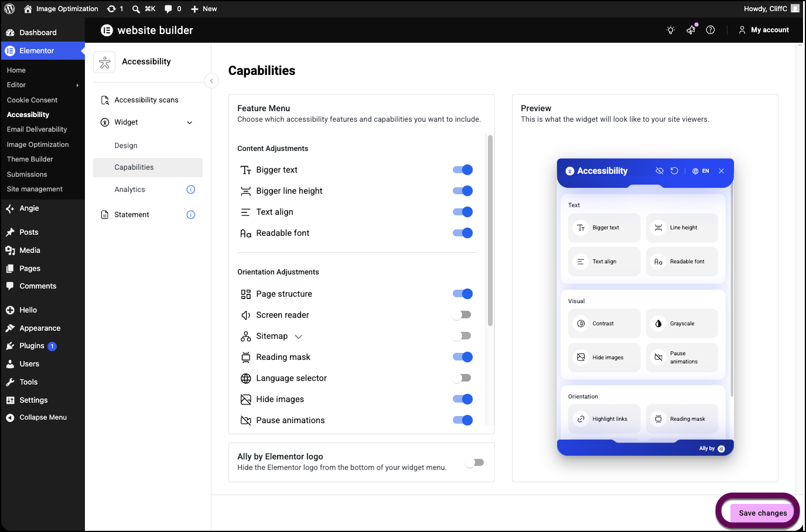Expand the Editor submenu arrow

point(77,85)
